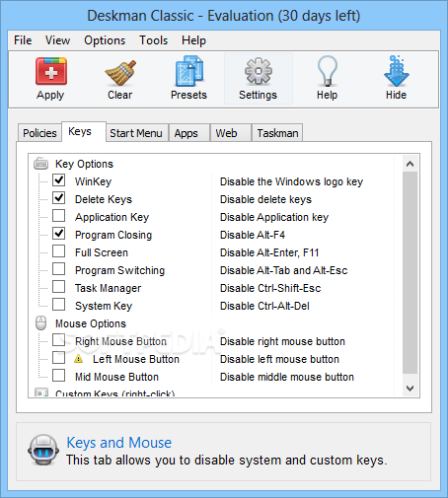
Task: Click the 'Keys and Mouse' heading
Action: [x=119, y=443]
